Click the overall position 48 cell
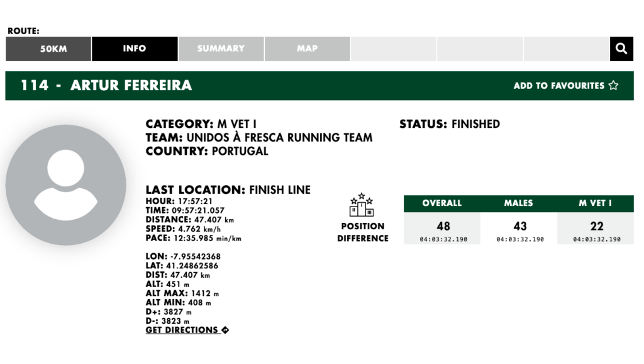The image size is (644, 364). pos(442,228)
